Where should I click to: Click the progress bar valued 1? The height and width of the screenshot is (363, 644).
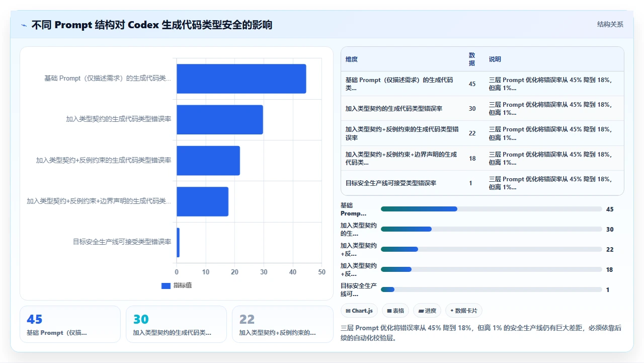coord(491,289)
